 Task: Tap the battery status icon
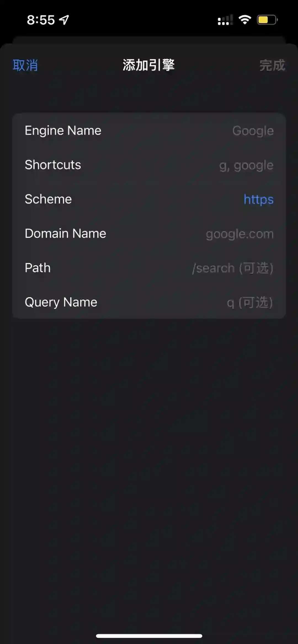coord(267,20)
